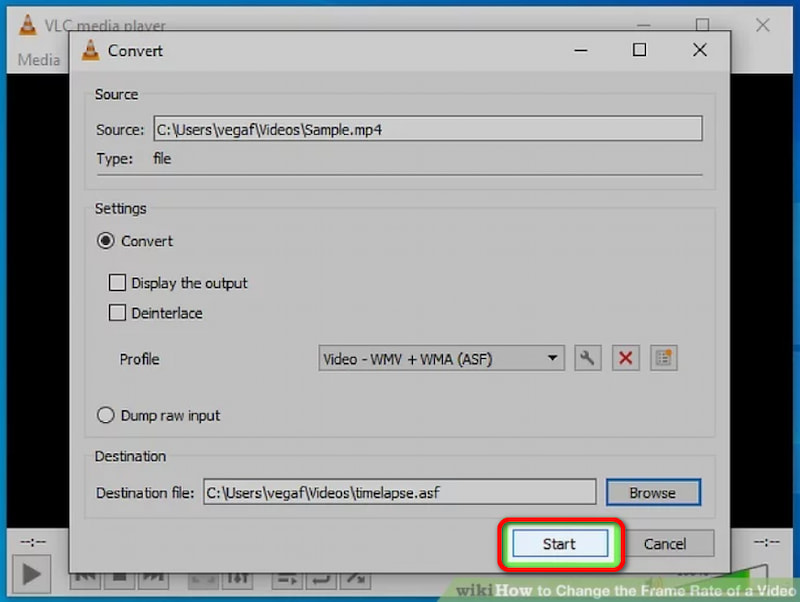Edit the selected profile using the wrench icon
Image resolution: width=800 pixels, height=602 pixels.
click(587, 358)
